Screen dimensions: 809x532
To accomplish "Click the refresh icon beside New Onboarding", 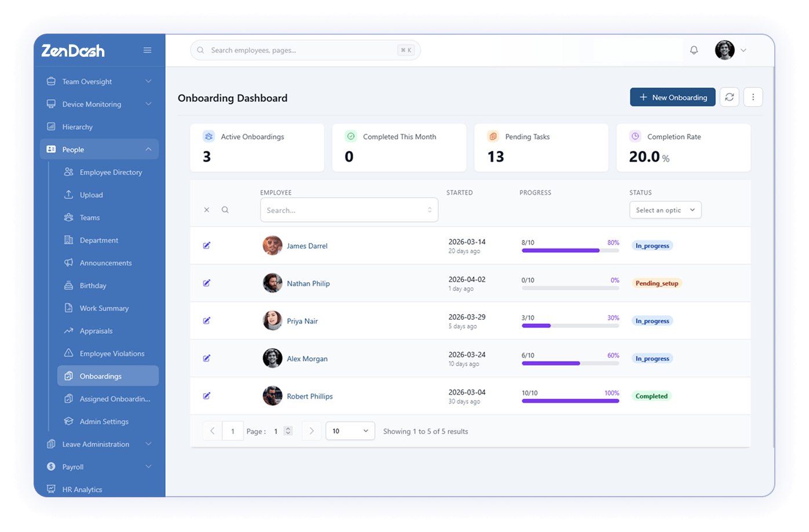I will click(729, 97).
